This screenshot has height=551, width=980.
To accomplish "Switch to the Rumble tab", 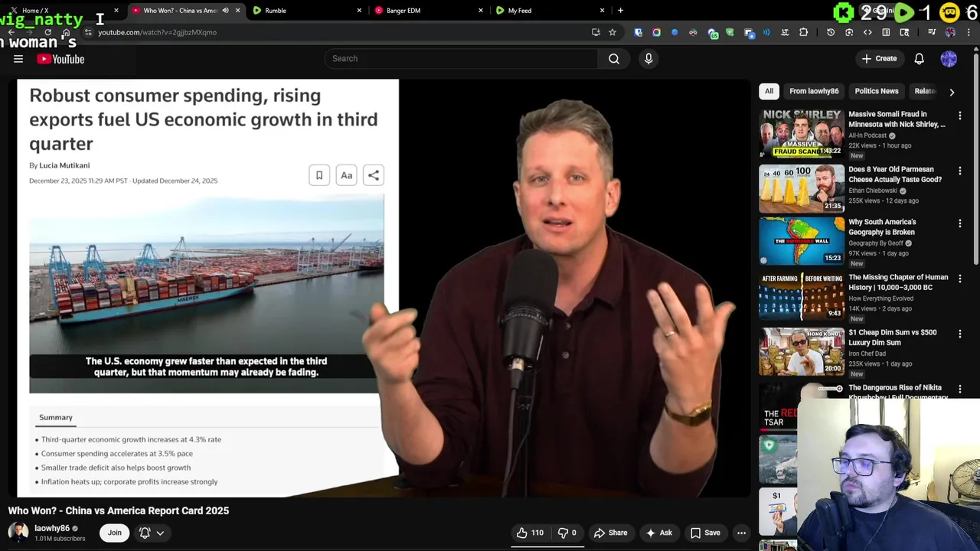I will [306, 11].
